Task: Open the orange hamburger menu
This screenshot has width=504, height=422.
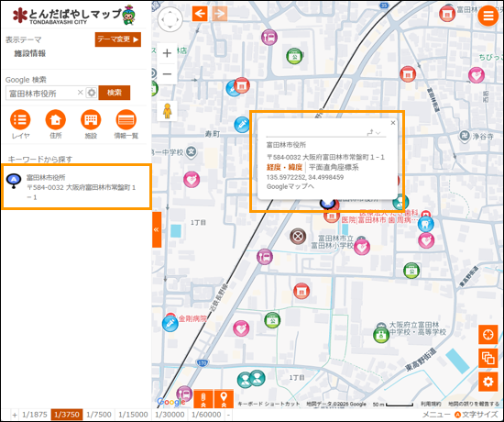Action: pyautogui.click(x=488, y=16)
